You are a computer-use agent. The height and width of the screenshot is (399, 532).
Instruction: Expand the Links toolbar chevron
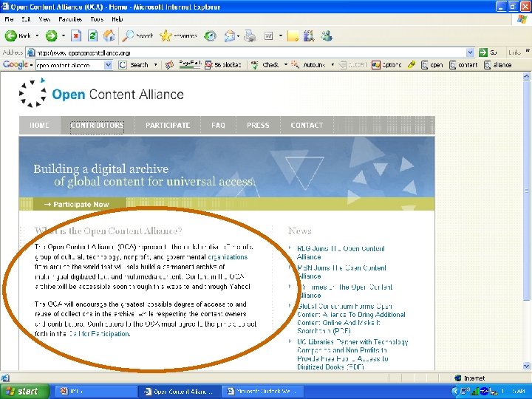click(x=528, y=51)
